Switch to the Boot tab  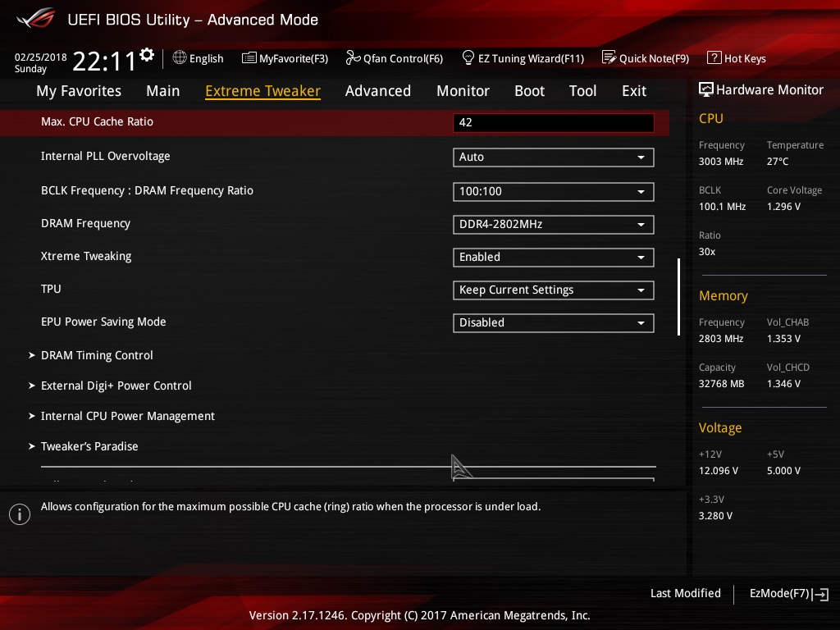coord(529,91)
